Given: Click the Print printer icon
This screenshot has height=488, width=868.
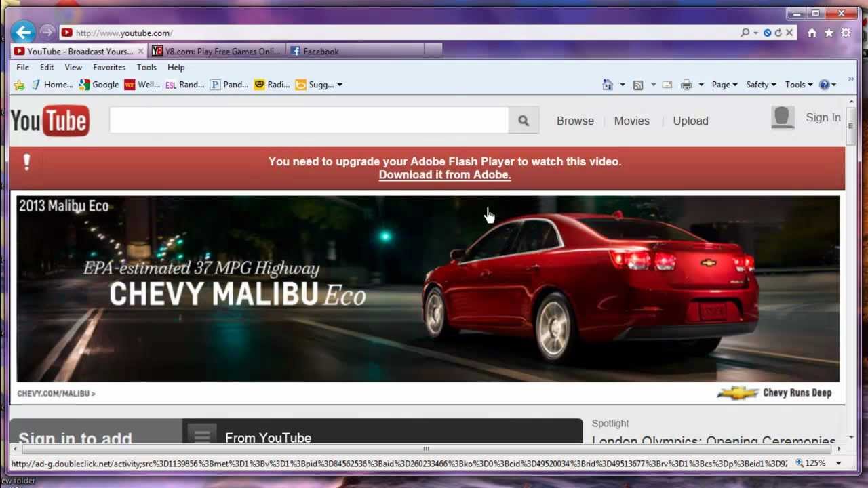Looking at the screenshot, I should click(x=686, y=85).
